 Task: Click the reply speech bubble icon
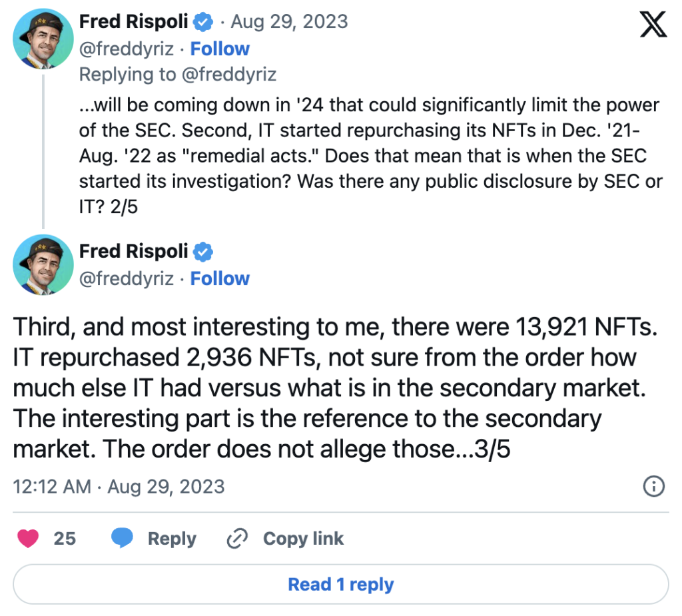122,538
